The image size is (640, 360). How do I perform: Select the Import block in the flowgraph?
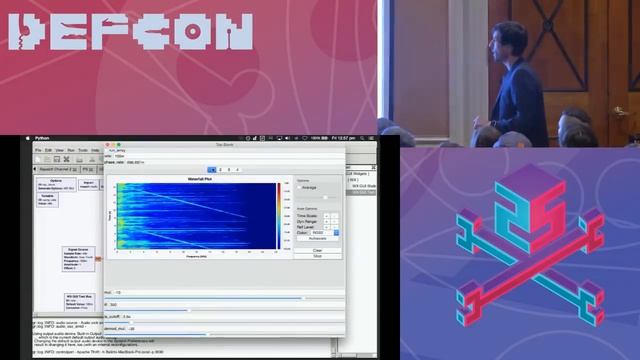pos(89,184)
